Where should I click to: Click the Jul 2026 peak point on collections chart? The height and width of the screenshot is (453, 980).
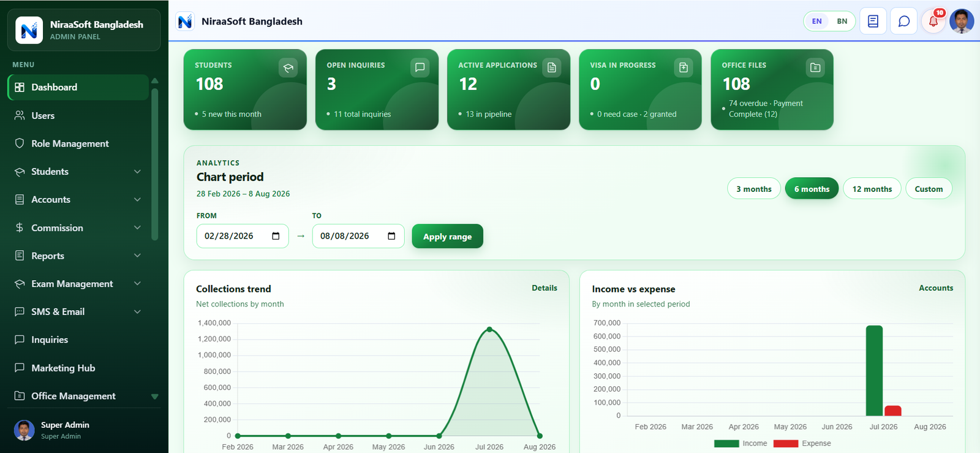[x=489, y=329]
